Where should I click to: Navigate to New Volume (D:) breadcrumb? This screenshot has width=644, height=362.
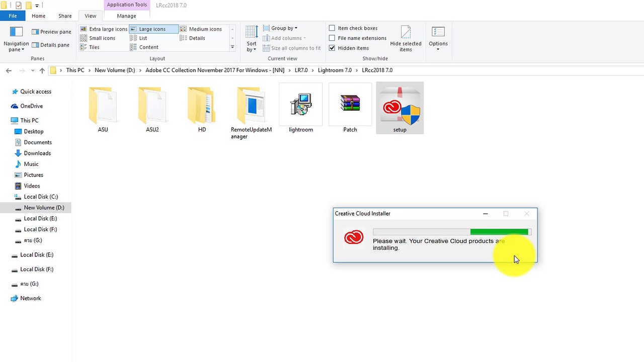[115, 70]
